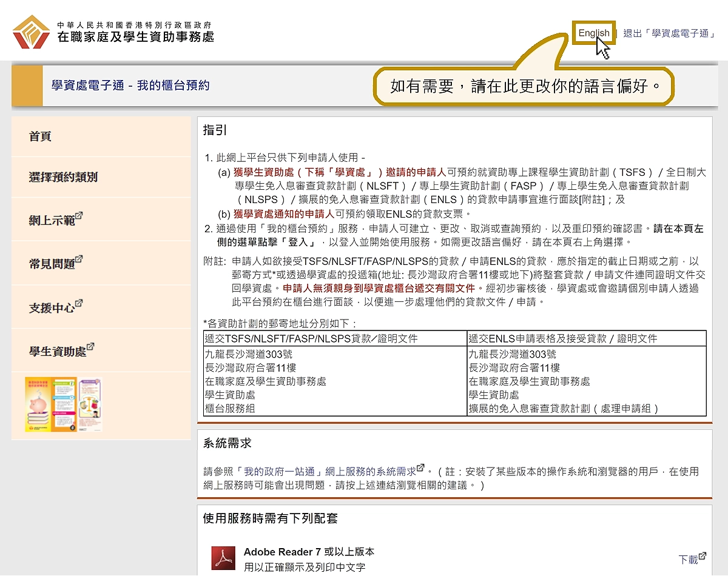Open the orange piggy bank leaflet thumbnail

[51, 404]
